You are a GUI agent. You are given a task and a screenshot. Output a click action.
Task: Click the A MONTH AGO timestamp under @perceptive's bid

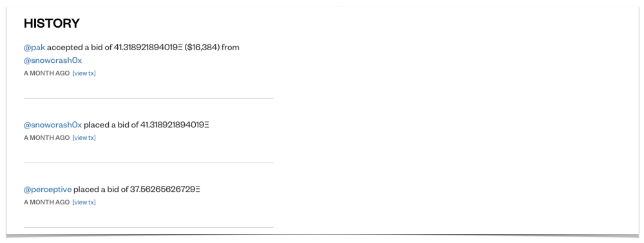click(x=47, y=203)
